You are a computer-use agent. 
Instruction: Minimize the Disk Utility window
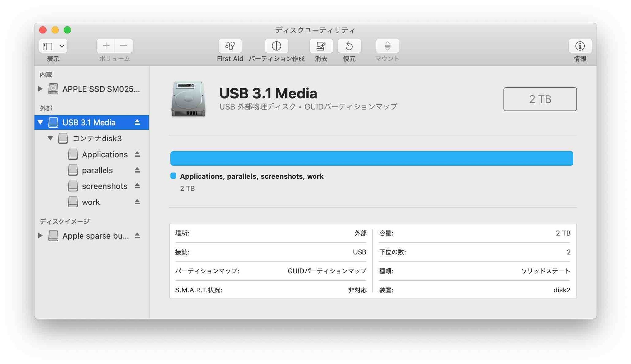(x=55, y=30)
